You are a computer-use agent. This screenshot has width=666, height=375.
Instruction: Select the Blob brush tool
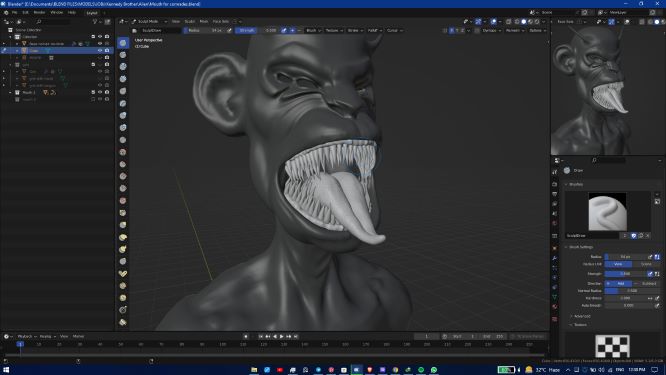click(x=123, y=127)
